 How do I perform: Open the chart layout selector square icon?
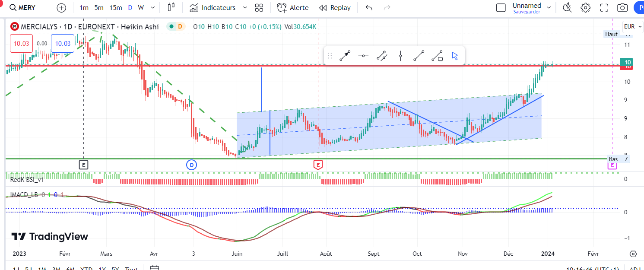501,8
